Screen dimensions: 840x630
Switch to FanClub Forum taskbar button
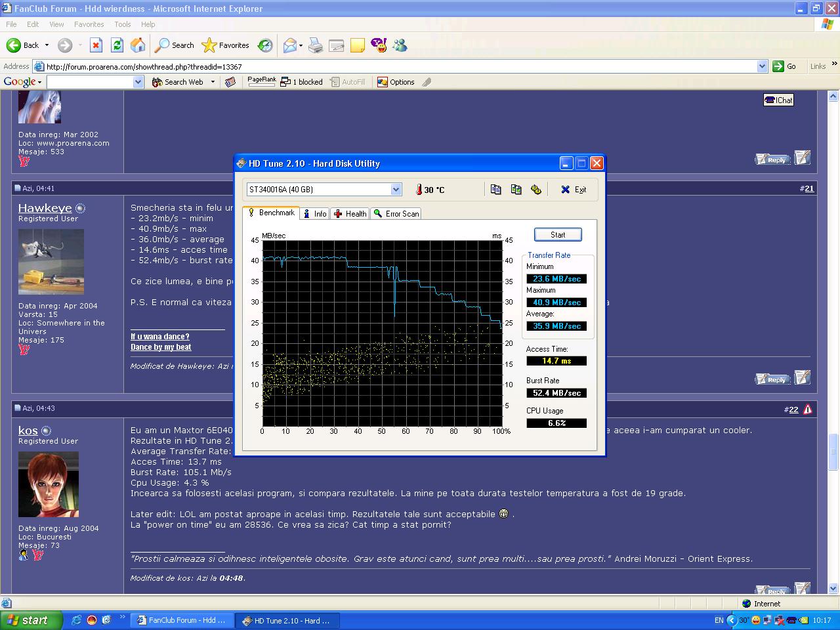[181, 620]
